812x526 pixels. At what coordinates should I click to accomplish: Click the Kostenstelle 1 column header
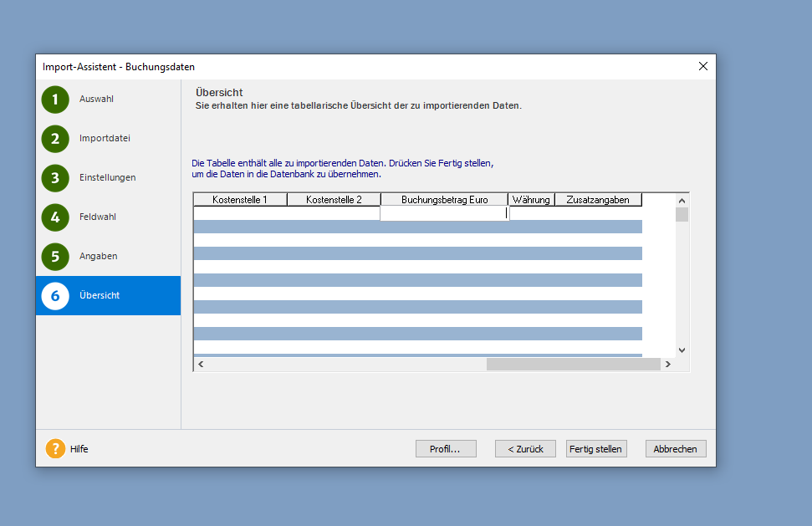(x=240, y=200)
